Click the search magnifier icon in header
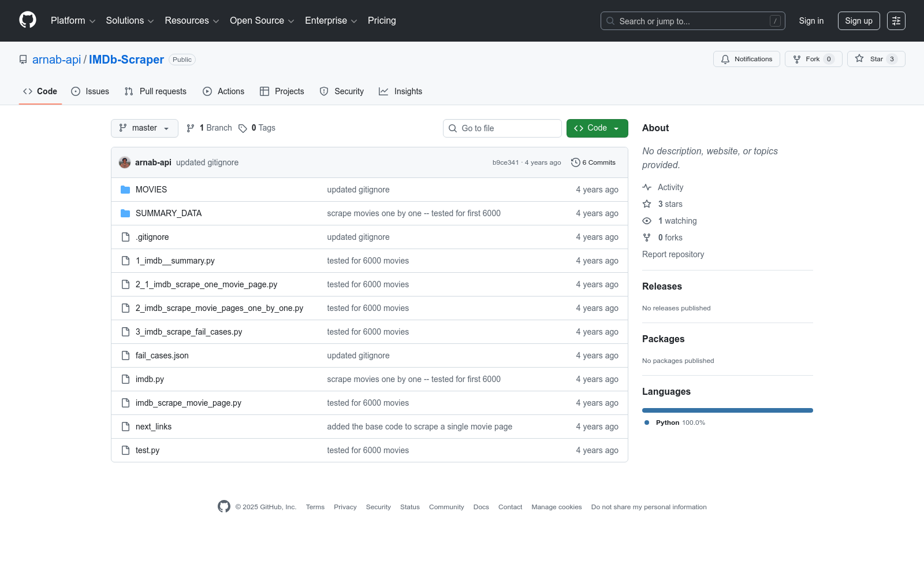Viewport: 924px width, 578px height. [x=610, y=21]
